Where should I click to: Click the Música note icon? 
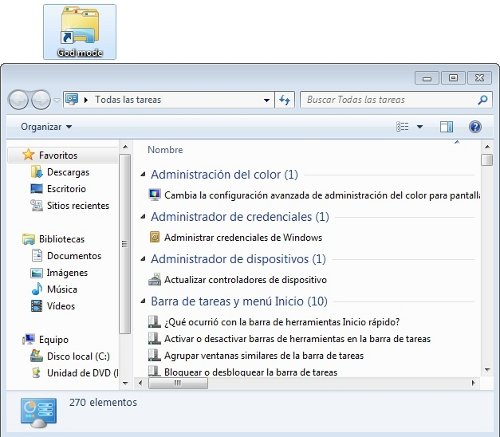(37, 289)
